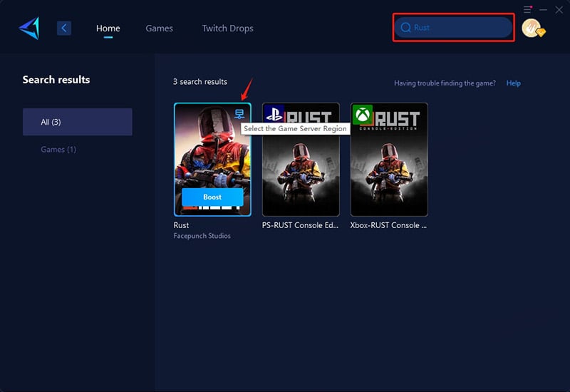The width and height of the screenshot is (570, 392).
Task: Select the All (3) filter
Action: pos(78,122)
